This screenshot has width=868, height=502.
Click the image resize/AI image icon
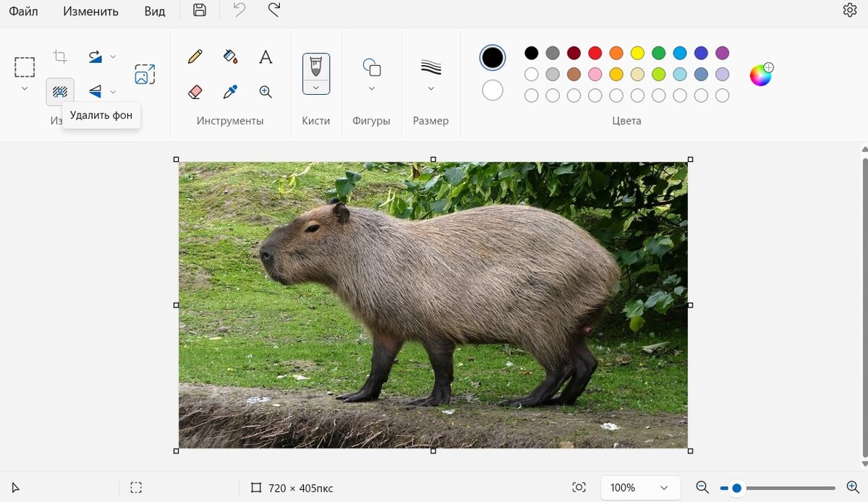145,74
